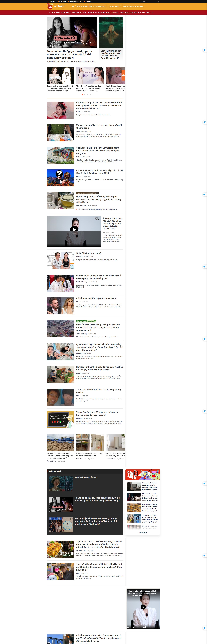Viewport: 207px width, 644px height.
Task: Click the search magnifier icon
Action: tap(159, 1)
